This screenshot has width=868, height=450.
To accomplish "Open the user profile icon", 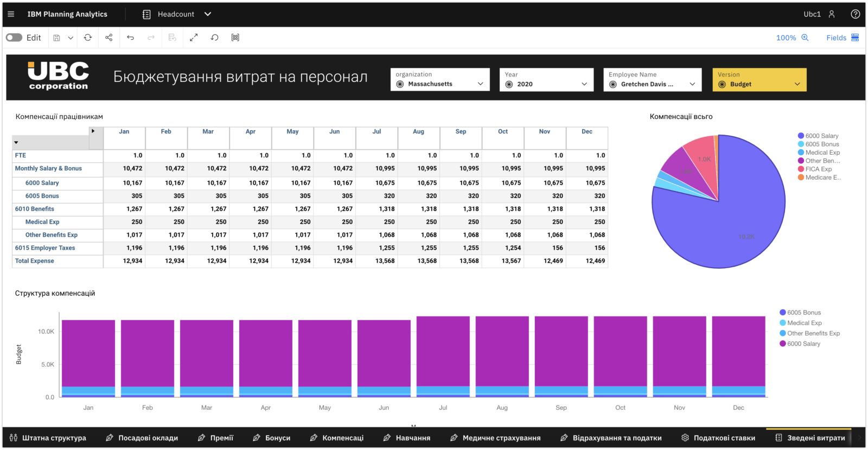I will coord(832,14).
